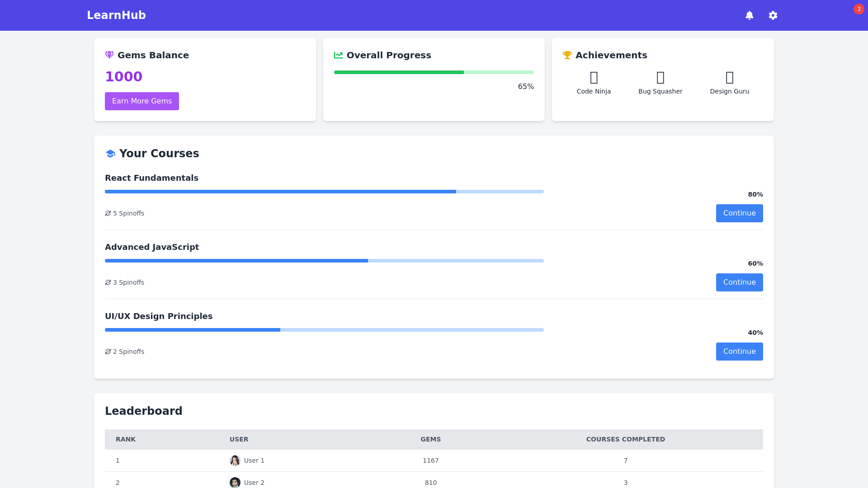The width and height of the screenshot is (868, 488).
Task: Click the Advanced JavaScript progress bar
Action: pyautogui.click(x=324, y=261)
